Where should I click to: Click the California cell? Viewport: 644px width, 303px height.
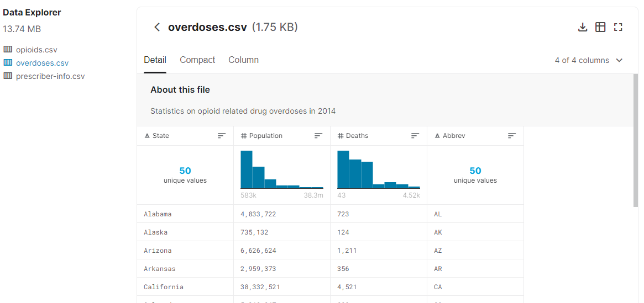185,286
